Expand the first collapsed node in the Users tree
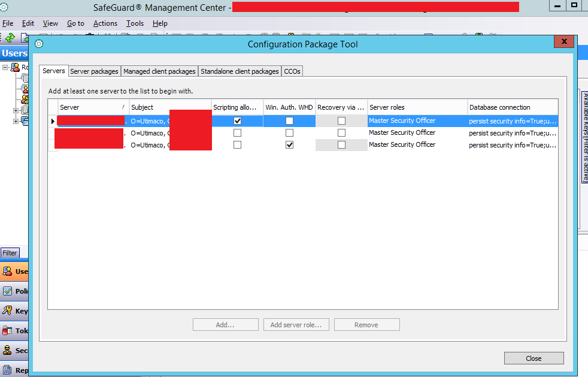Image resolution: width=588 pixels, height=377 pixels. tap(16, 110)
